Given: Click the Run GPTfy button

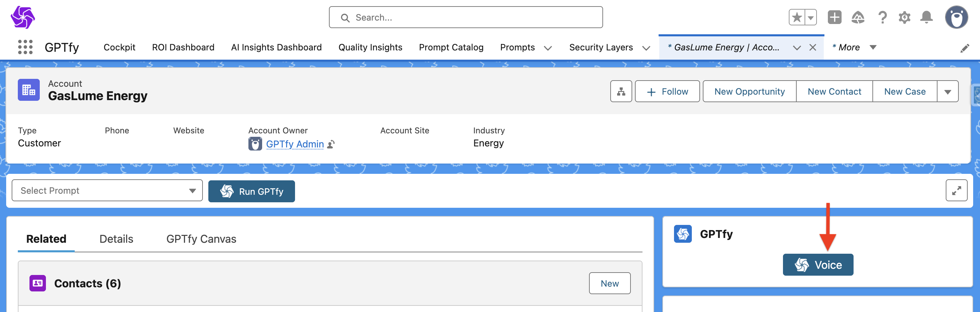Looking at the screenshot, I should 252,191.
